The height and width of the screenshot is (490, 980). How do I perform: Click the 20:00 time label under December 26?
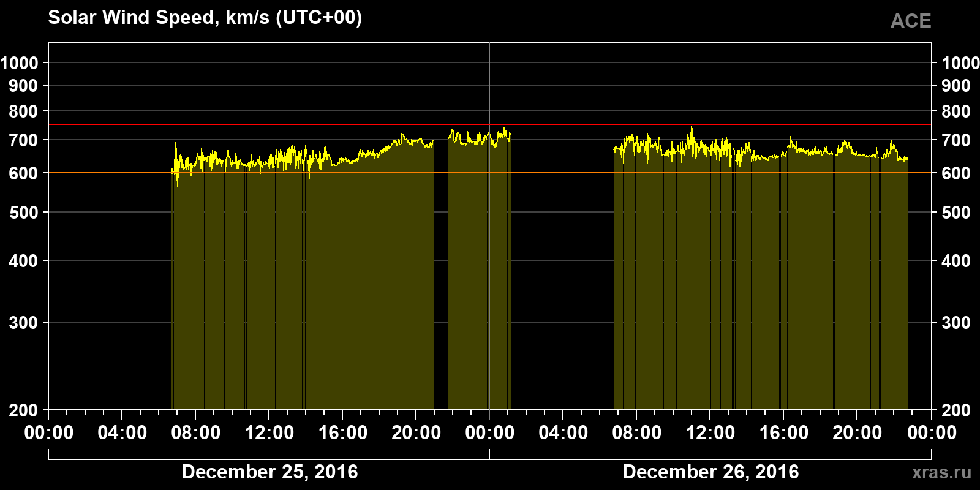click(x=858, y=433)
